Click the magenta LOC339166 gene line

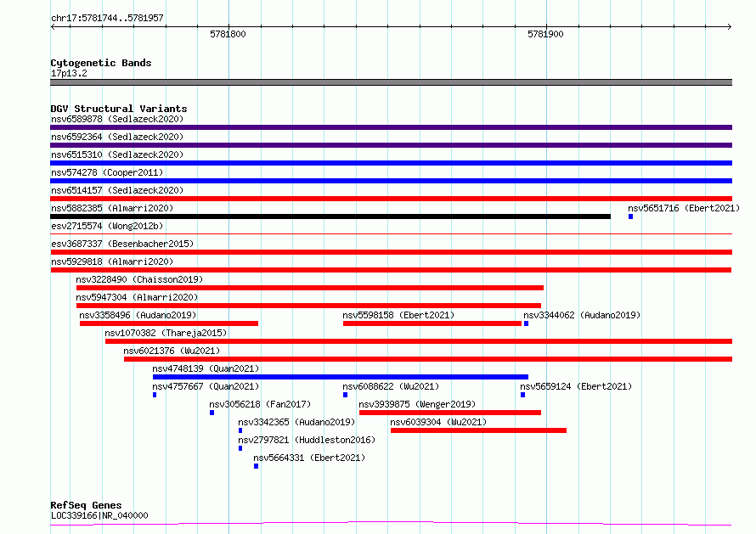[391, 524]
